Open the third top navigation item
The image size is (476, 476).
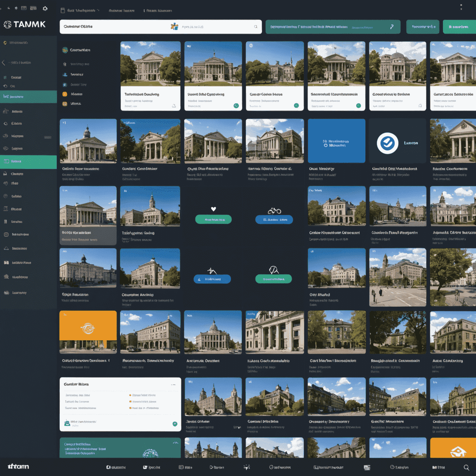158,11
